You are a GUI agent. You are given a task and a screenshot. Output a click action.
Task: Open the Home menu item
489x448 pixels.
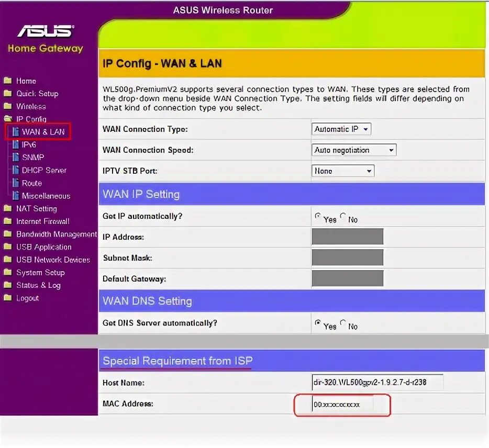(x=26, y=81)
